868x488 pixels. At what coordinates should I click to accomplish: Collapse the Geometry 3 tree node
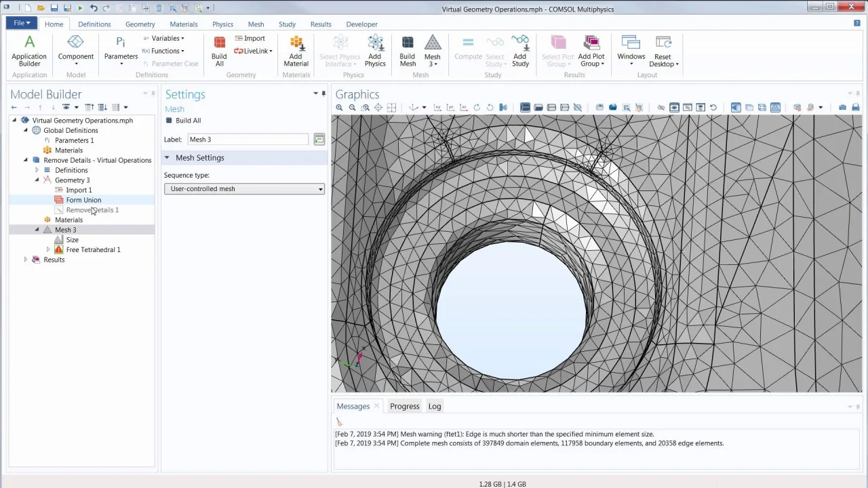click(x=37, y=180)
